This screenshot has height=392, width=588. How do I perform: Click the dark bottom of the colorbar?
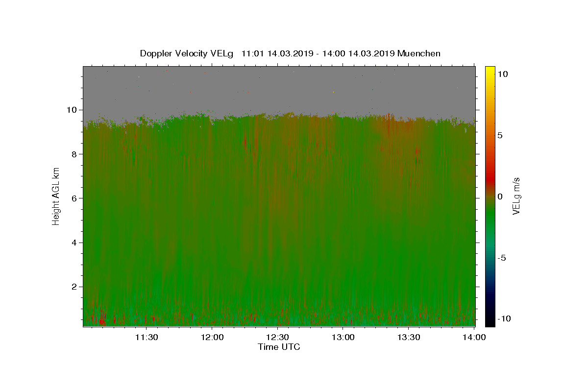pos(490,321)
